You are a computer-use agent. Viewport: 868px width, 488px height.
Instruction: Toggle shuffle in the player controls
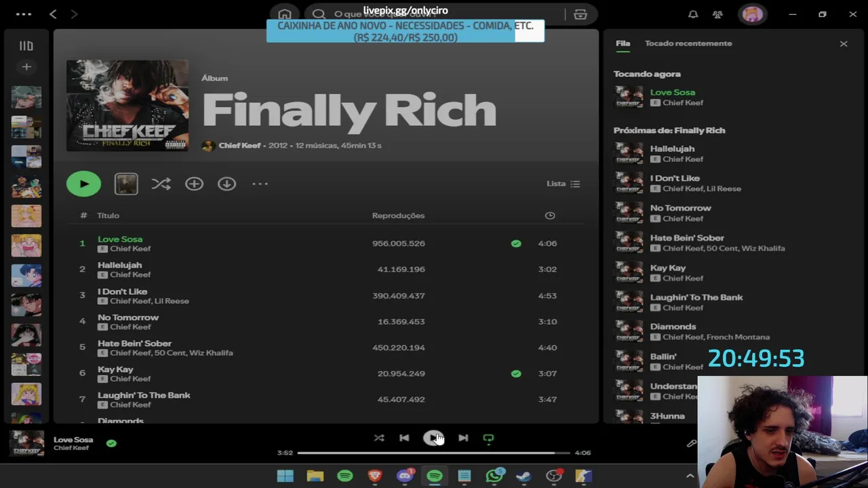[x=379, y=438]
